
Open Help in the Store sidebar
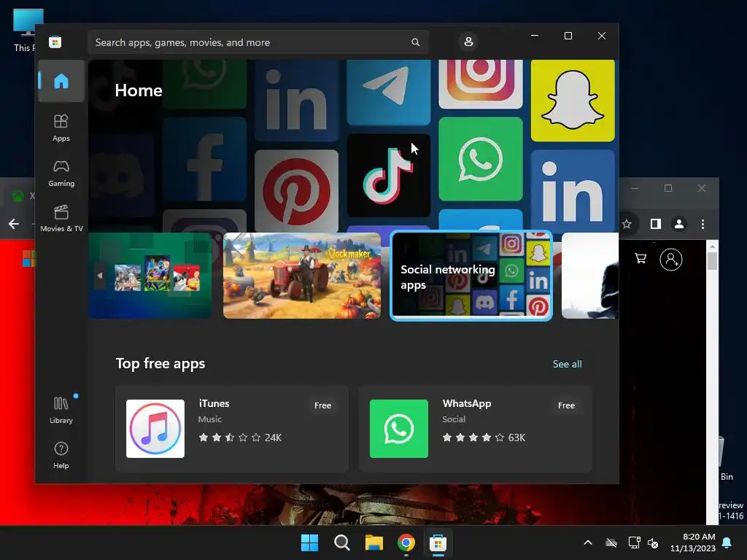[x=61, y=455]
